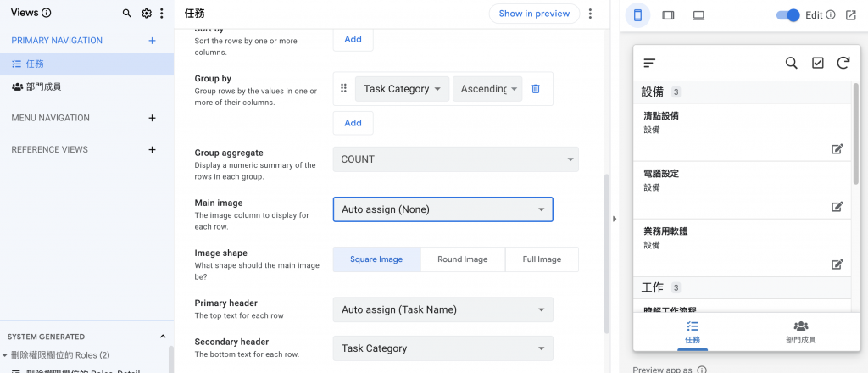
Task: Toggle the Edit switch off
Action: (788, 15)
